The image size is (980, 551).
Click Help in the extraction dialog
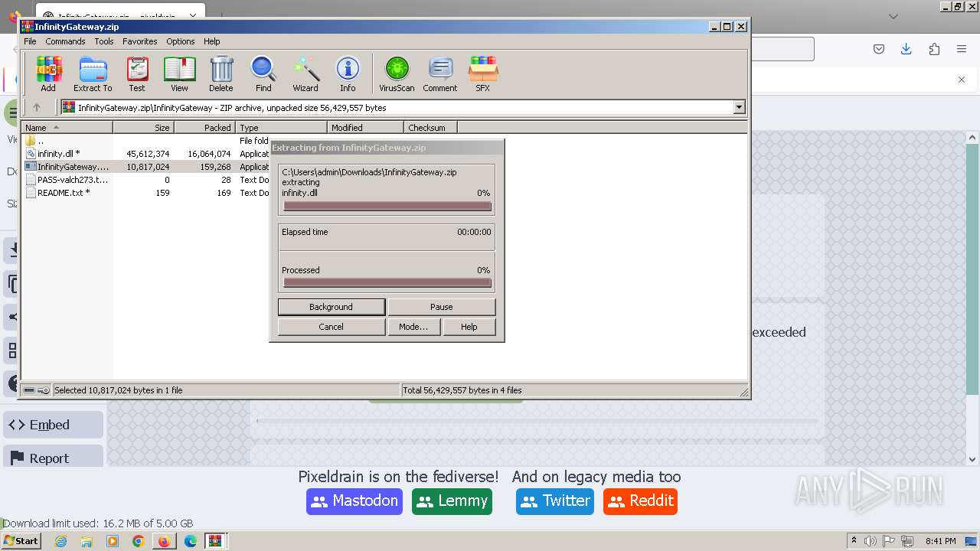coord(469,327)
